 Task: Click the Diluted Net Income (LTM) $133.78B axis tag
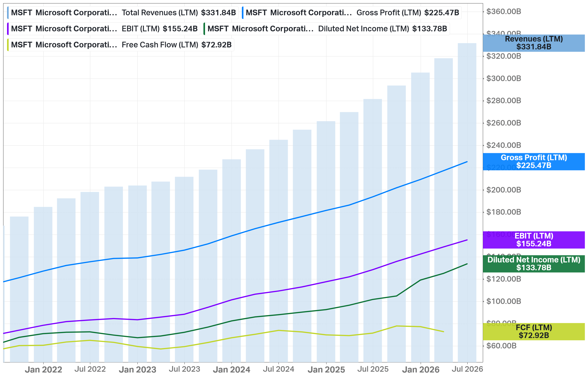534,264
